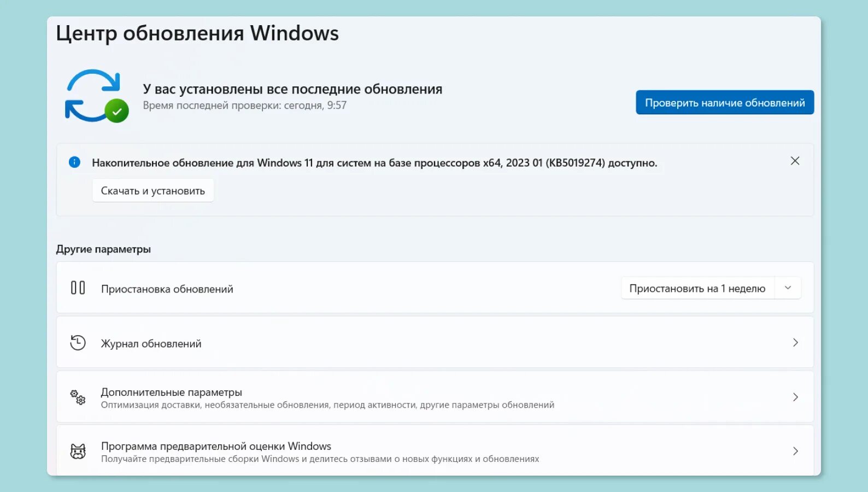Click the history clock icon beside Журнал обновлений
Image resolution: width=868 pixels, height=492 pixels.
point(78,343)
